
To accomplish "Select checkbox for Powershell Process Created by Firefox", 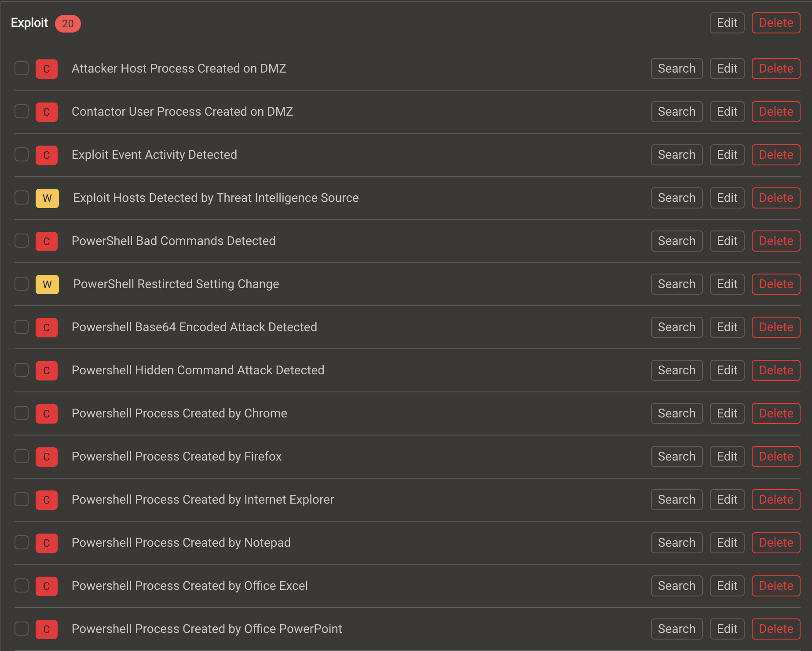I will [x=22, y=456].
